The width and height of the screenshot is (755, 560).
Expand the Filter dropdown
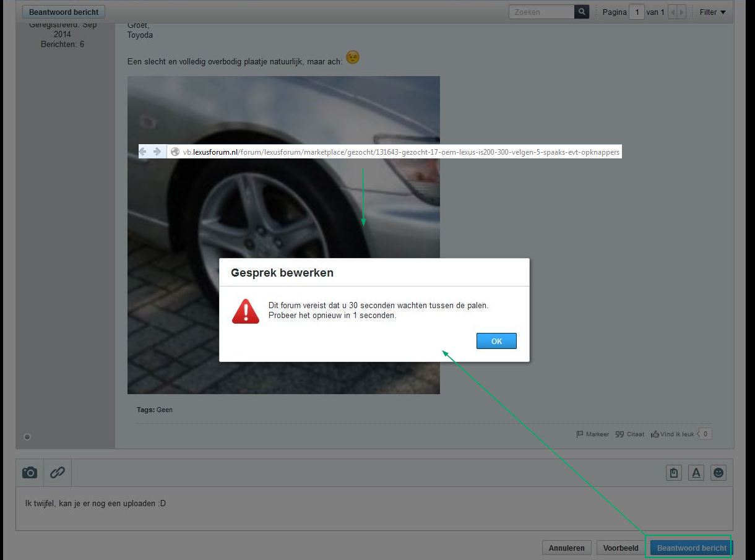(712, 12)
